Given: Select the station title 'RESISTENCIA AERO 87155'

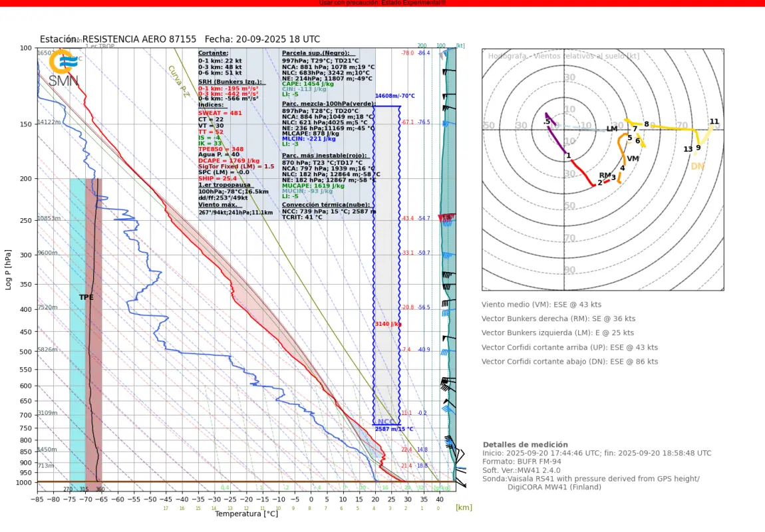Looking at the screenshot, I should point(139,39).
